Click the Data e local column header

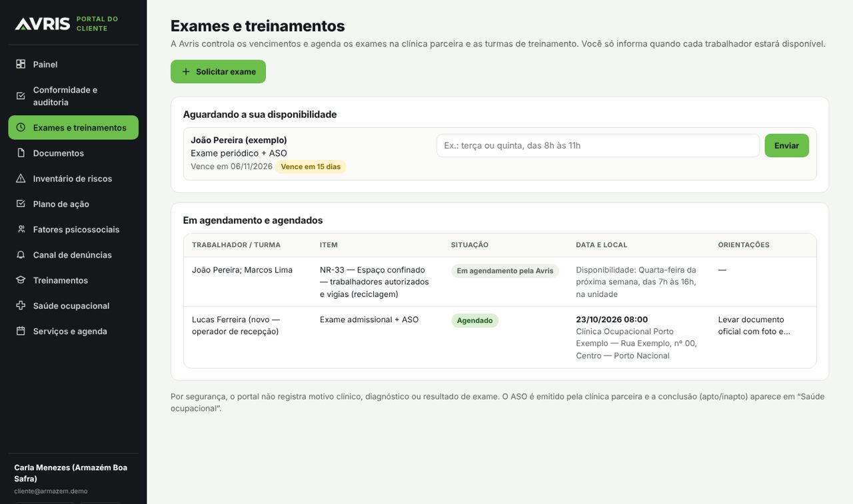[602, 245]
